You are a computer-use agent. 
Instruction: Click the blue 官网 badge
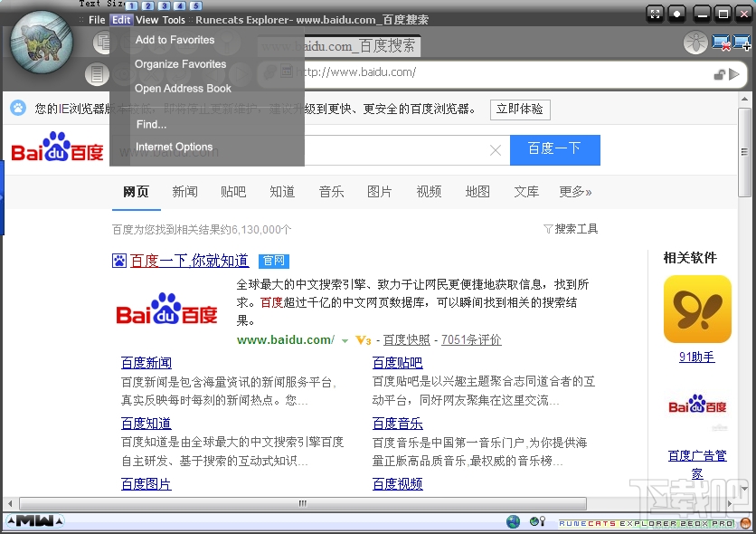pyautogui.click(x=274, y=261)
